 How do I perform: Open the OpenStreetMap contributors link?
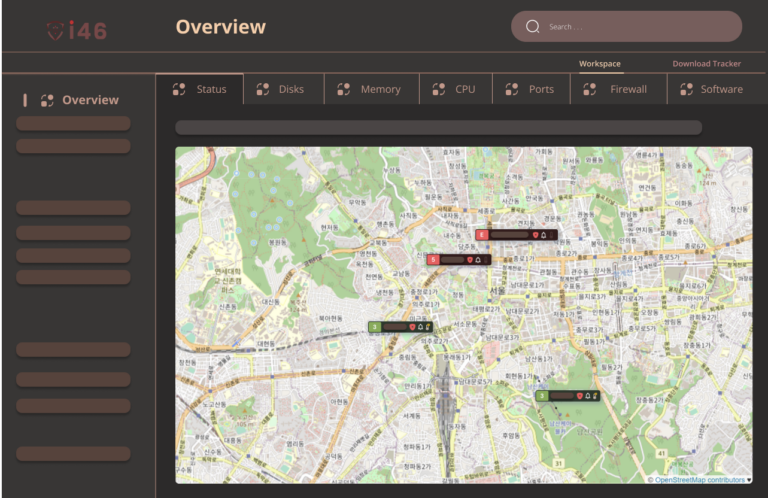click(x=699, y=480)
